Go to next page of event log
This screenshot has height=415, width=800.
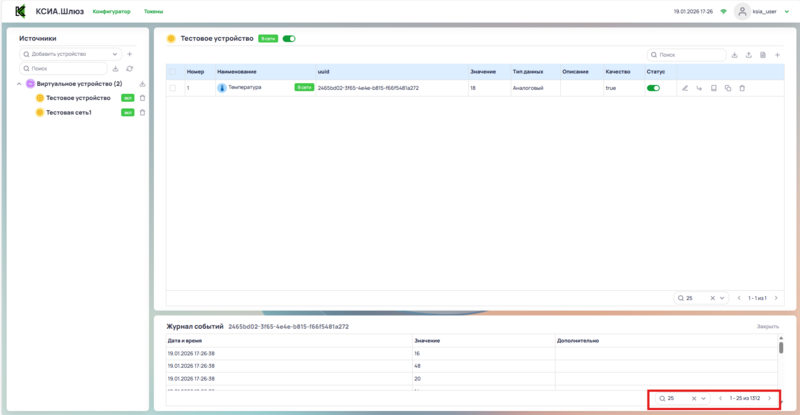769,398
